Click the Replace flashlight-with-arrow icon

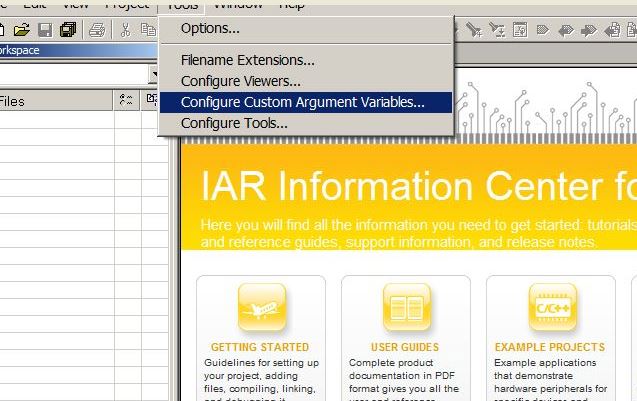pos(497,30)
